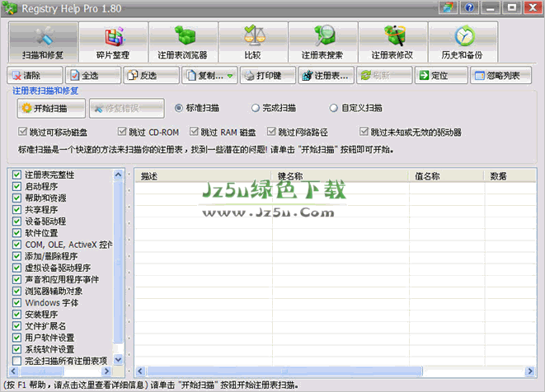
Task: Uncheck 用户软件设置 item
Action: 16,338
